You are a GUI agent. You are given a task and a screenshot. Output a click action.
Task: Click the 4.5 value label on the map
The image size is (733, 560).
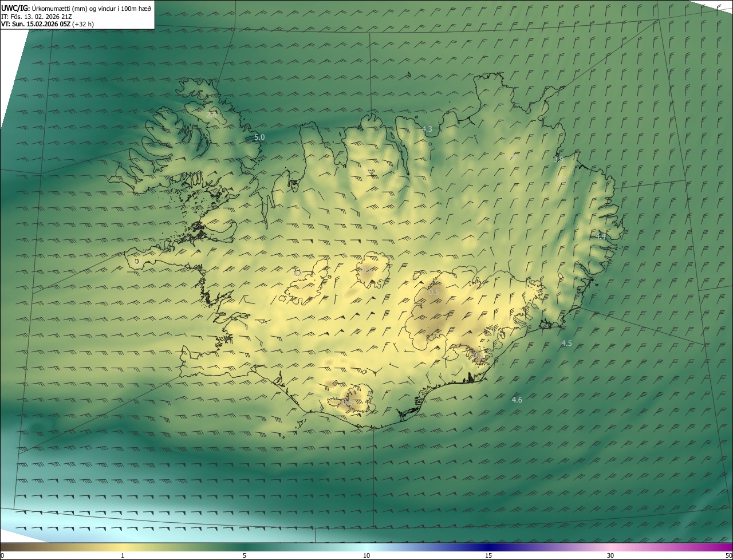click(566, 344)
